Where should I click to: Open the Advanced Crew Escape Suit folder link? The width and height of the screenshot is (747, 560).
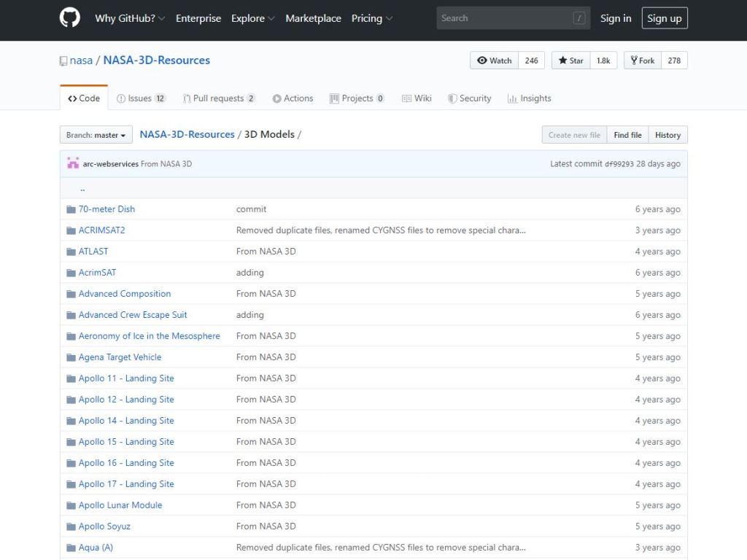[133, 315]
